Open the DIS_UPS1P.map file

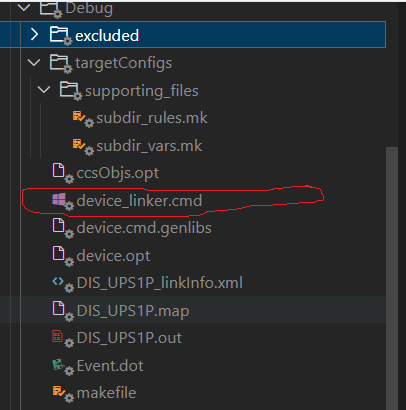click(133, 311)
